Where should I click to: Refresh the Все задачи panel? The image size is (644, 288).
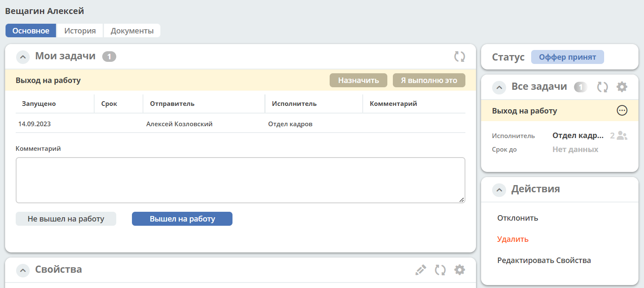(602, 87)
